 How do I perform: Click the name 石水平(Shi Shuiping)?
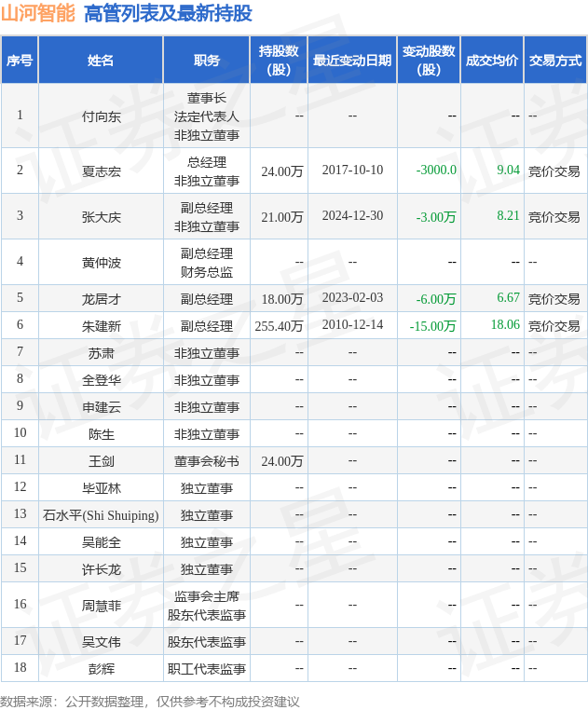click(x=101, y=514)
